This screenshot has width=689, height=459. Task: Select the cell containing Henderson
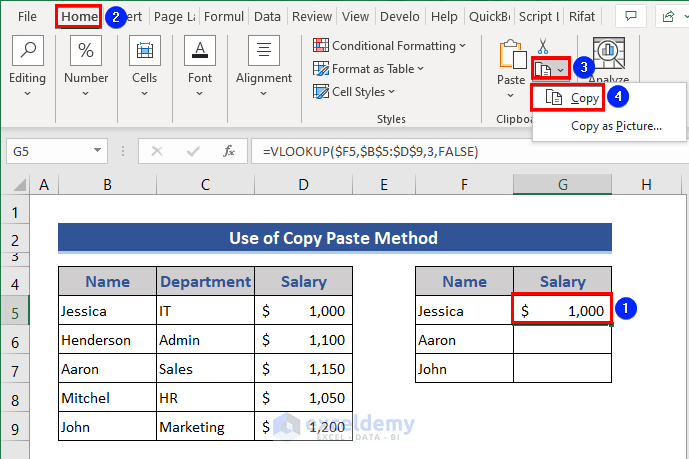pyautogui.click(x=108, y=340)
